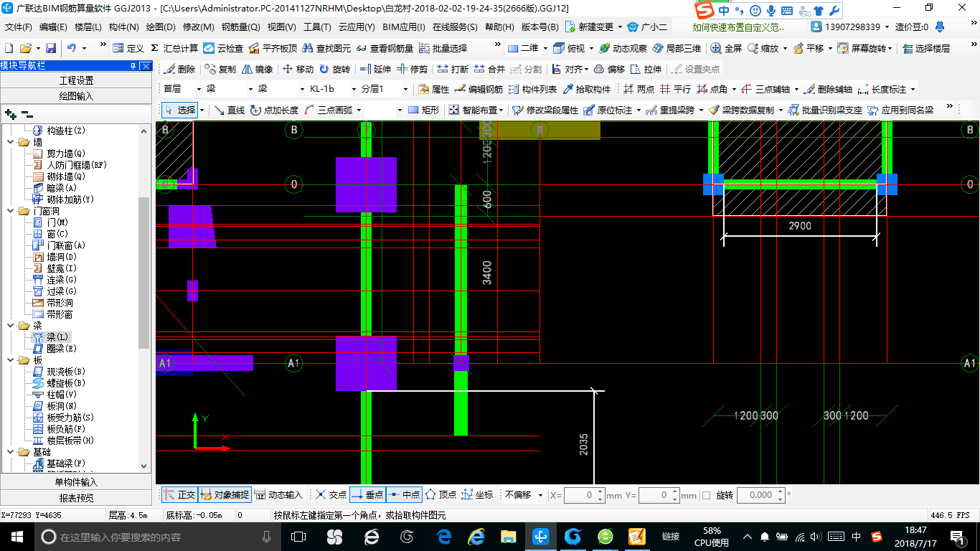Click the 合并 (merge) tool
Image resolution: width=980 pixels, height=551 pixels.
pyautogui.click(x=490, y=70)
